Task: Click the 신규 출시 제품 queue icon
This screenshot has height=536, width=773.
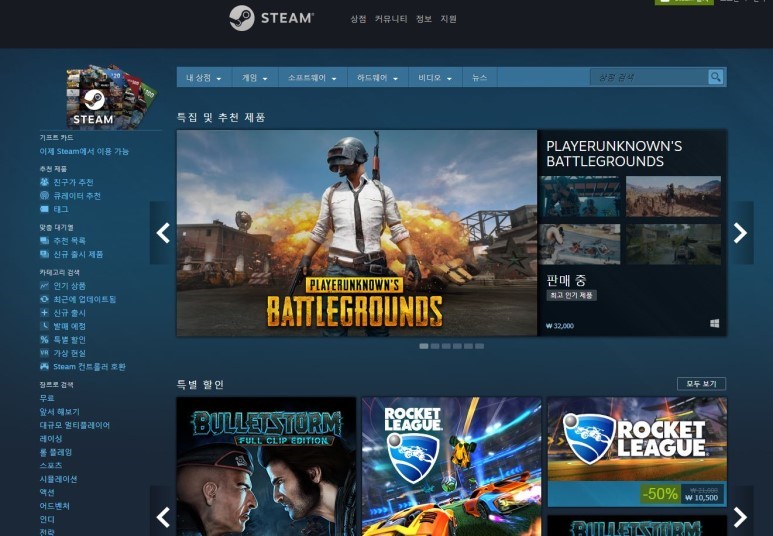Action: [44, 254]
